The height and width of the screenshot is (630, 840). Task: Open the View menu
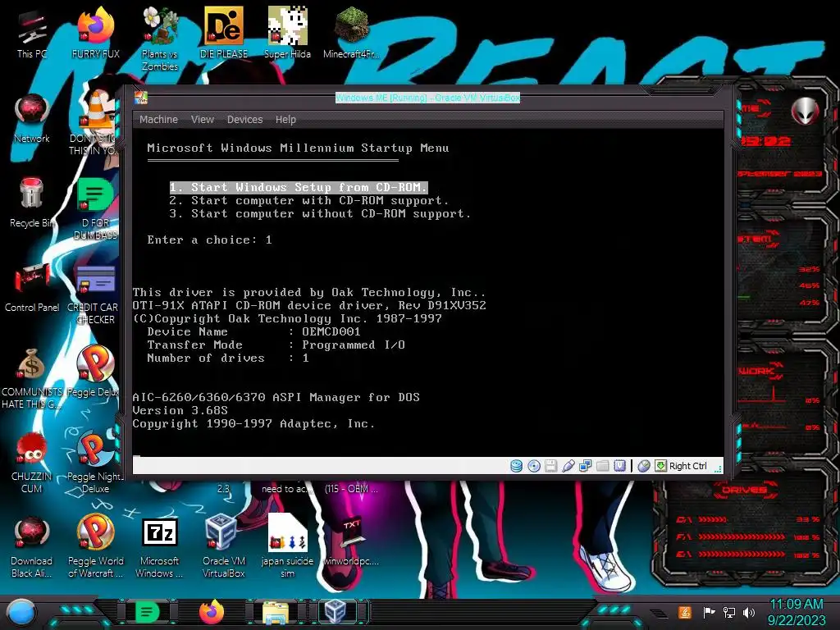203,120
